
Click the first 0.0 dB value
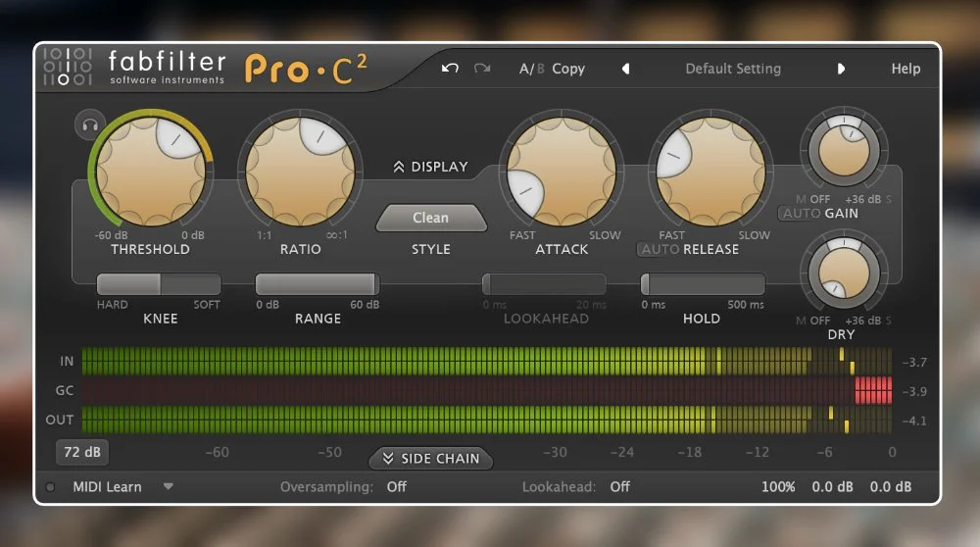pyautogui.click(x=832, y=486)
